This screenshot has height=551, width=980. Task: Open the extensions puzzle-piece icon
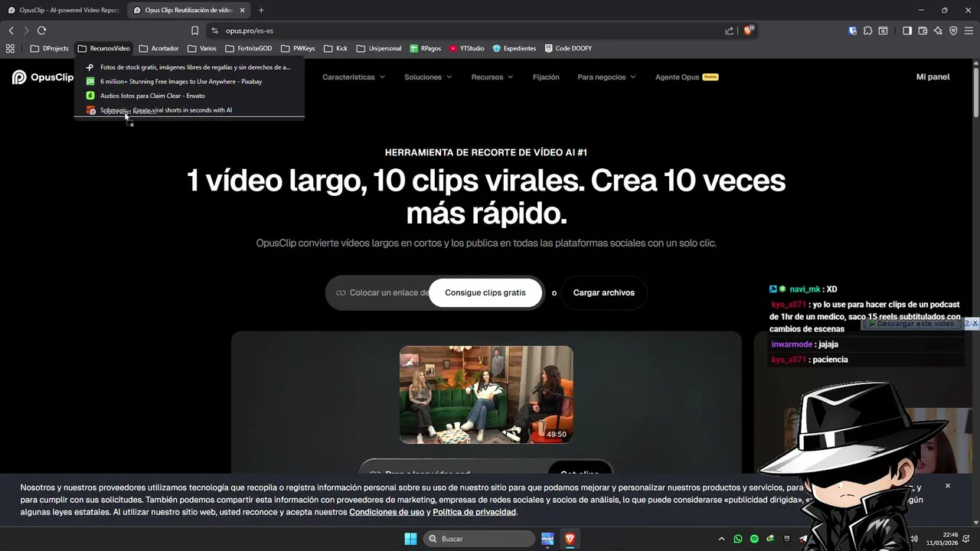point(867,31)
